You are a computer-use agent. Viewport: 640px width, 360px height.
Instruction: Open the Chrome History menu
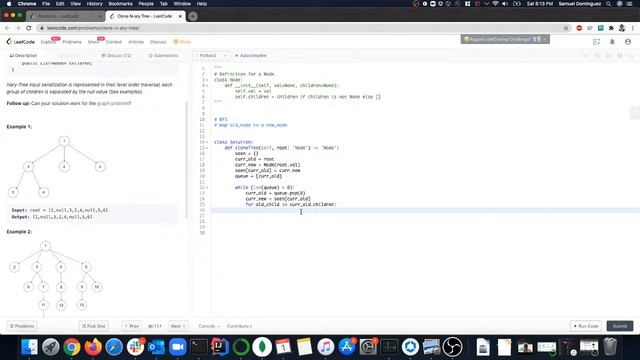coord(95,4)
